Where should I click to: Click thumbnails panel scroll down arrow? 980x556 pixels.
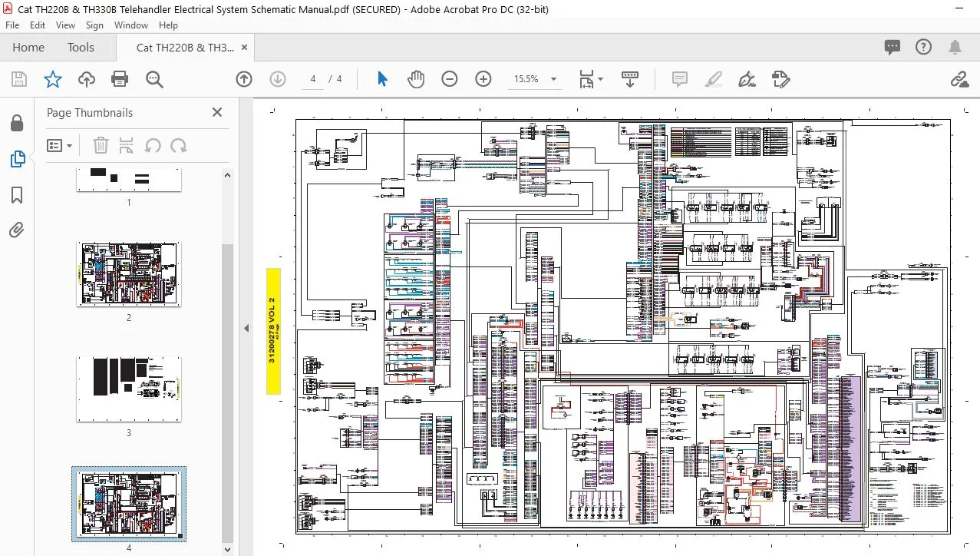[x=227, y=549]
